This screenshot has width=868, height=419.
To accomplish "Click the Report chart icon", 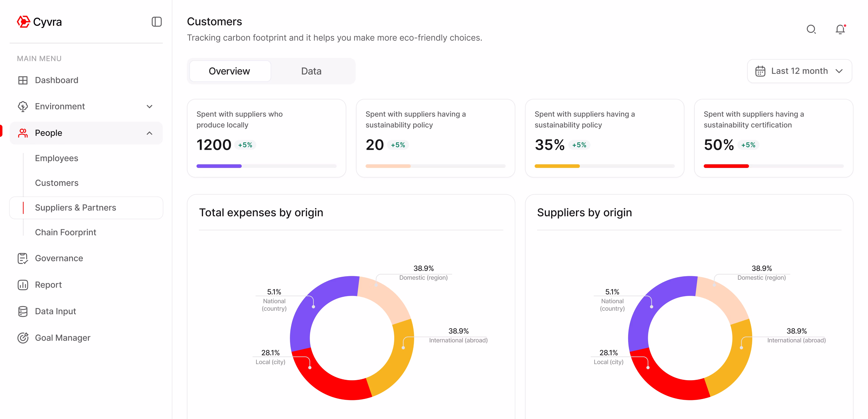I will point(23,285).
